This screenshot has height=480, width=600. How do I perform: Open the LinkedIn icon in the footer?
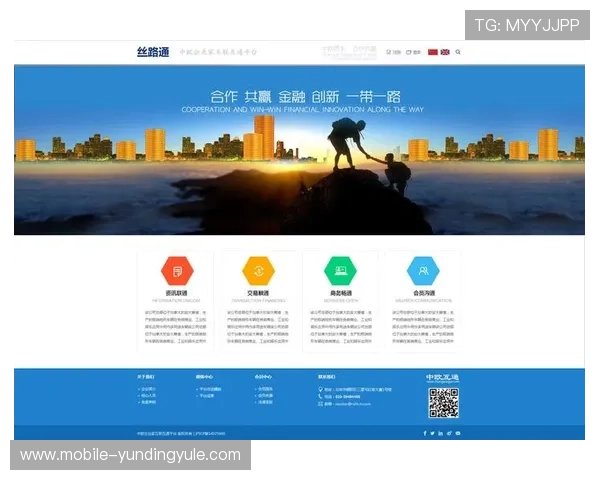coord(441,433)
